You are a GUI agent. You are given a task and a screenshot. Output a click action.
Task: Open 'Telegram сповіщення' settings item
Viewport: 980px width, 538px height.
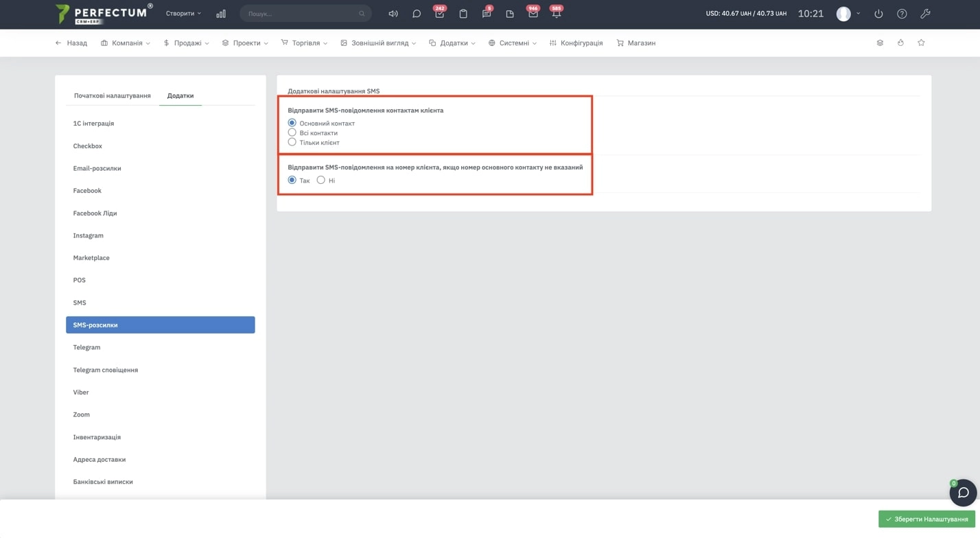click(161, 370)
